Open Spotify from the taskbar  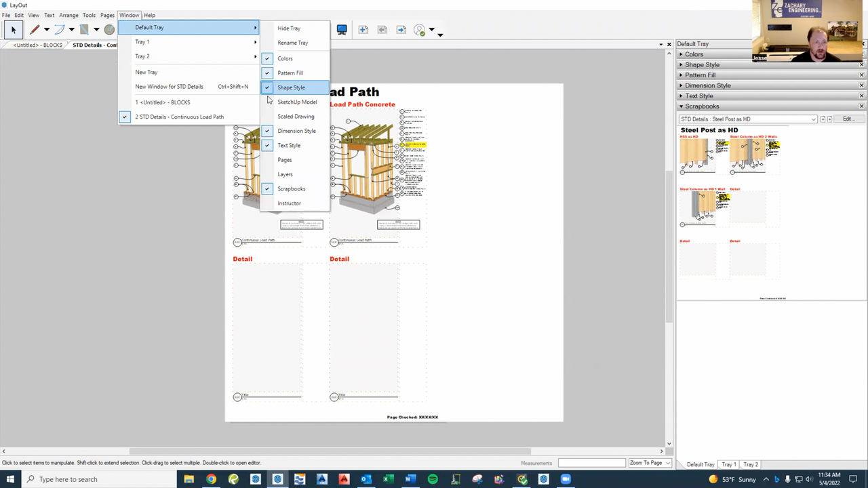tap(433, 479)
